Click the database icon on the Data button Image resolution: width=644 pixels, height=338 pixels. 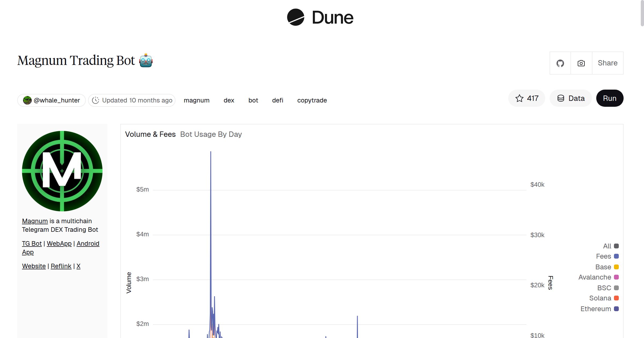[x=561, y=98]
